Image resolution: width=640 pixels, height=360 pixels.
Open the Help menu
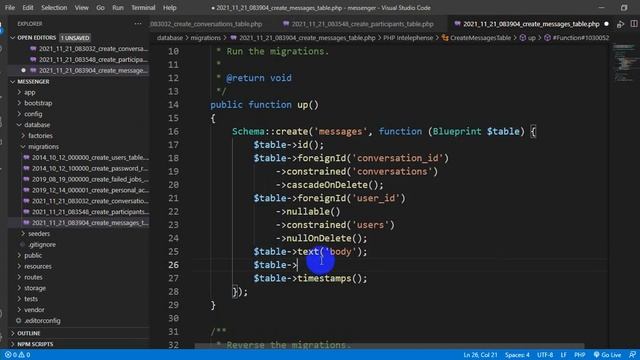tap(169, 7)
